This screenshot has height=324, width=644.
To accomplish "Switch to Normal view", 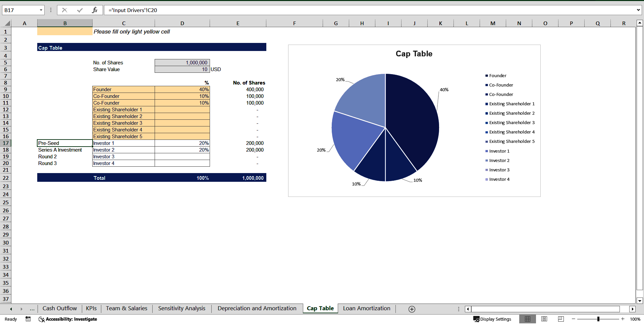I will 528,319.
